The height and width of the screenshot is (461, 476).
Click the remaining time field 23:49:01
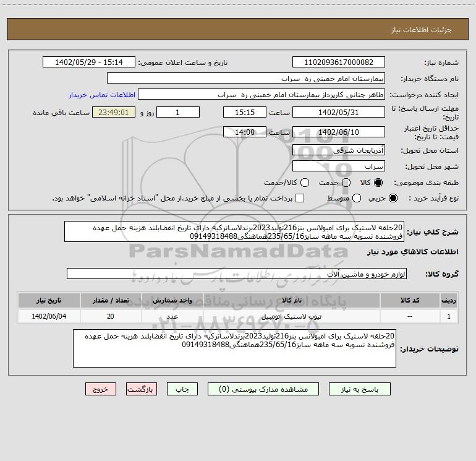pyautogui.click(x=114, y=113)
